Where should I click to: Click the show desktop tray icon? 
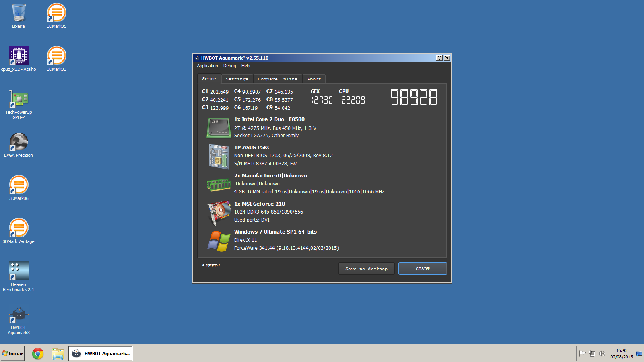click(x=639, y=354)
